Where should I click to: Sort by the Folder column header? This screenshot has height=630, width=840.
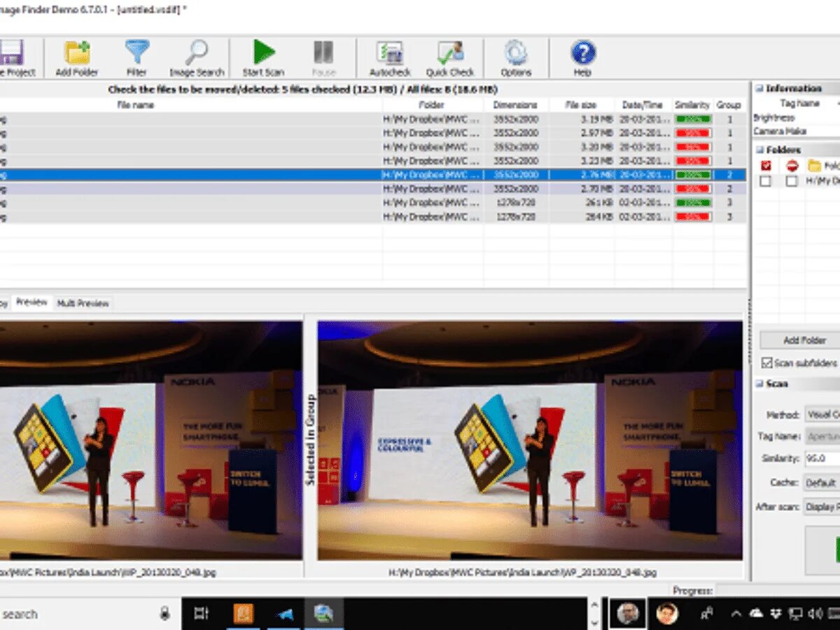click(x=432, y=105)
